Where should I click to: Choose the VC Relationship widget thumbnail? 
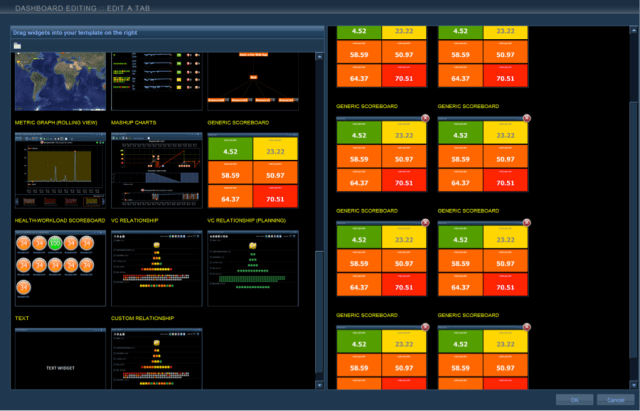154,267
